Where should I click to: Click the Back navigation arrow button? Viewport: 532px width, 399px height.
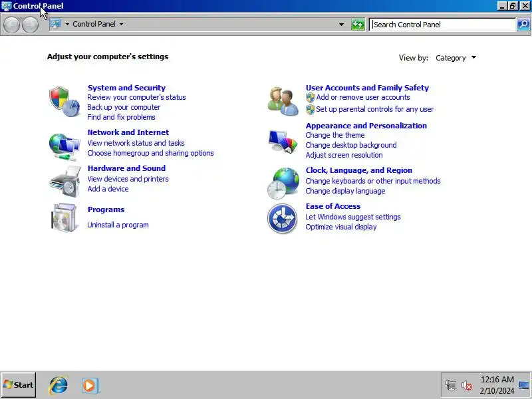tap(11, 25)
